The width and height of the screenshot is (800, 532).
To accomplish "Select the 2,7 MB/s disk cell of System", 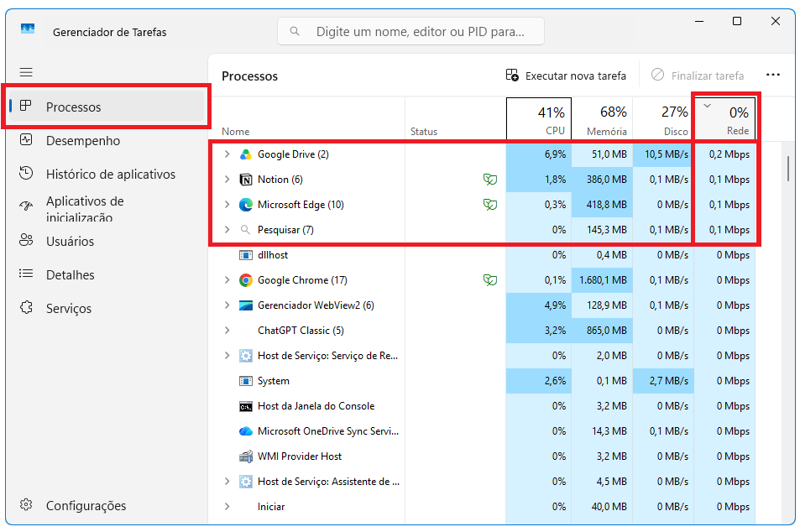I will coord(663,381).
